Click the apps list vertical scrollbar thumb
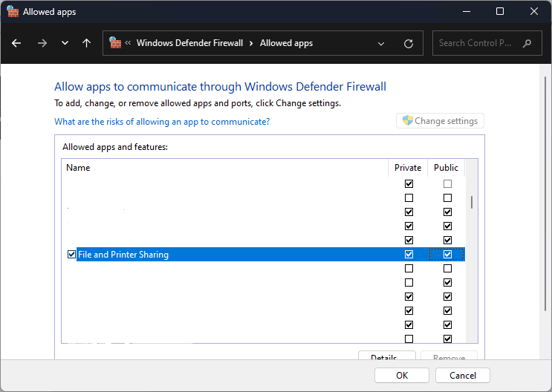552x392 pixels. click(x=472, y=203)
